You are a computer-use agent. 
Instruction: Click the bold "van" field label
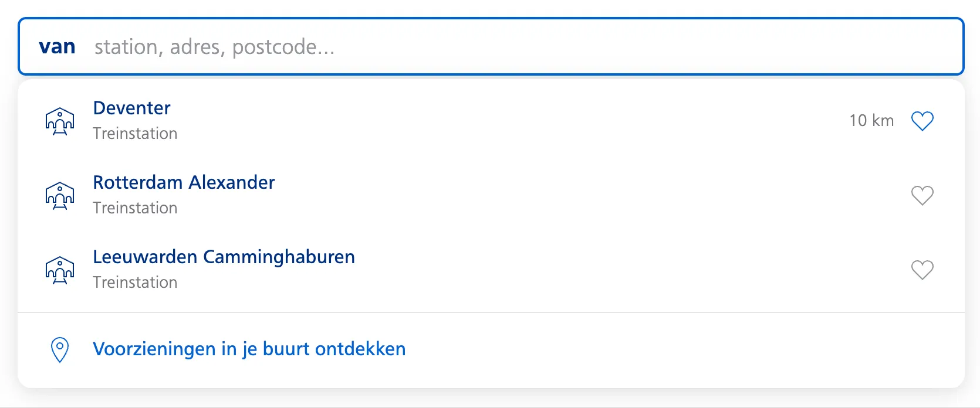[57, 47]
